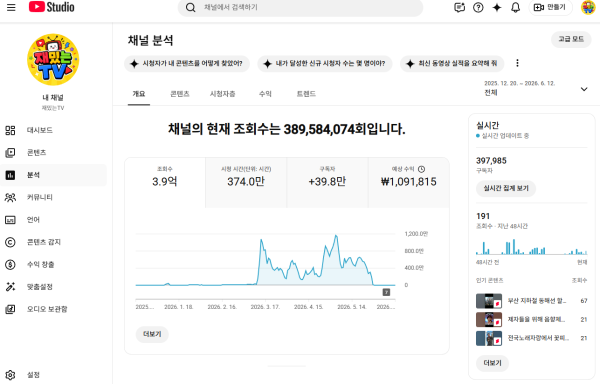
Task: Open the 제자들을 위해 video thumbnail
Action: click(x=489, y=320)
